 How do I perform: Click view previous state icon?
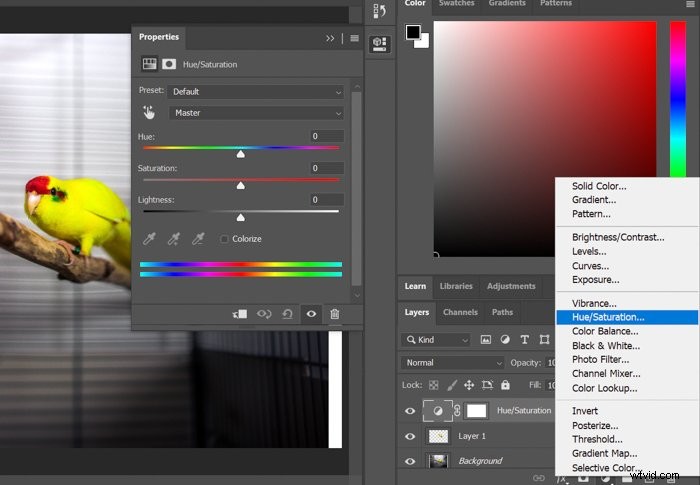tap(264, 314)
